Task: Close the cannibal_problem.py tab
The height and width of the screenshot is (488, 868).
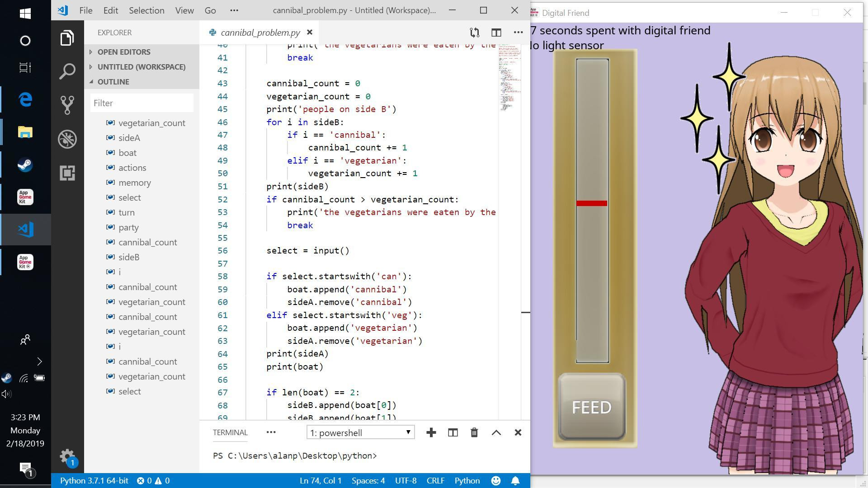Action: coord(310,33)
